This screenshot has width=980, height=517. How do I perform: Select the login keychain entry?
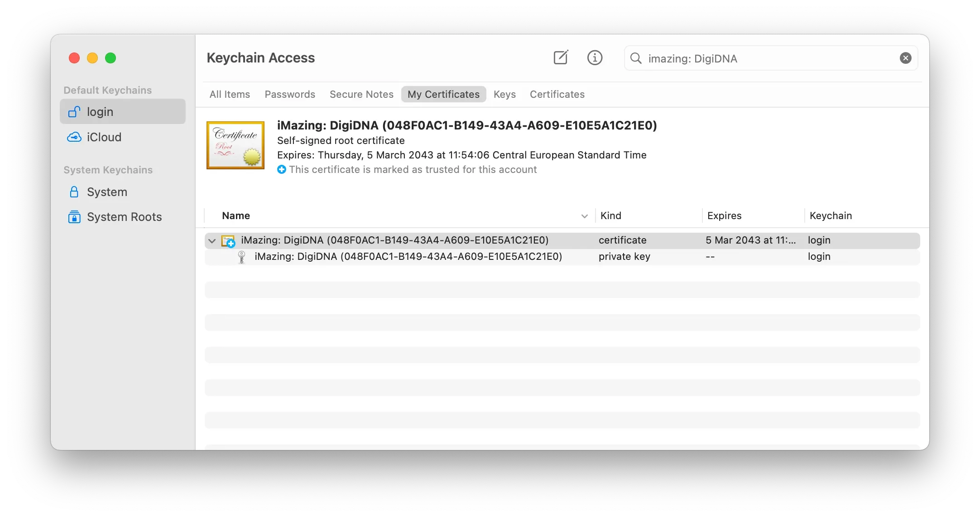101,112
